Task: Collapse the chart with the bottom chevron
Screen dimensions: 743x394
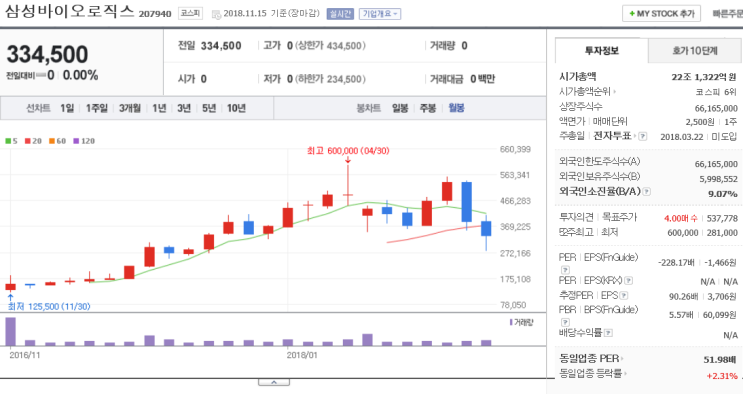Action: 274,382
